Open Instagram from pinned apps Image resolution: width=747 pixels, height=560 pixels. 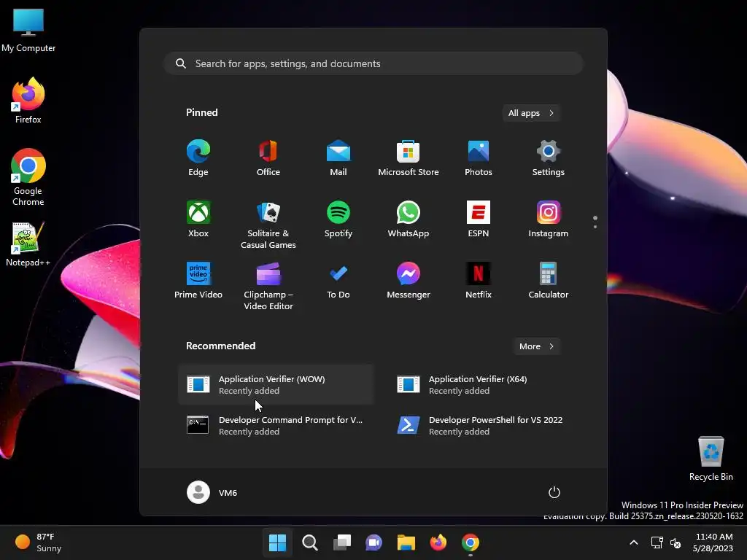(x=549, y=219)
